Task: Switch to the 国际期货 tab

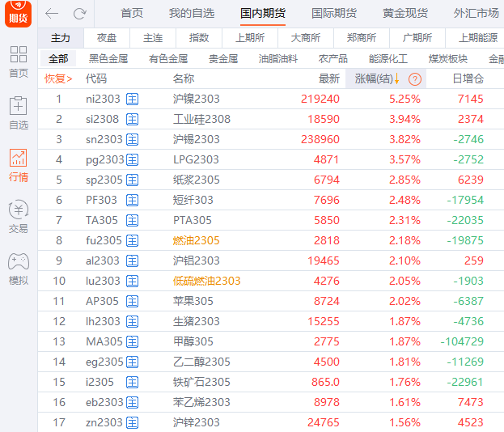Action: pyautogui.click(x=334, y=14)
